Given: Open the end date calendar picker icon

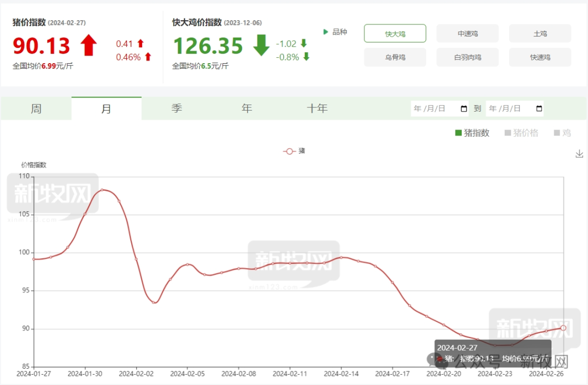Looking at the screenshot, I should pyautogui.click(x=539, y=108).
